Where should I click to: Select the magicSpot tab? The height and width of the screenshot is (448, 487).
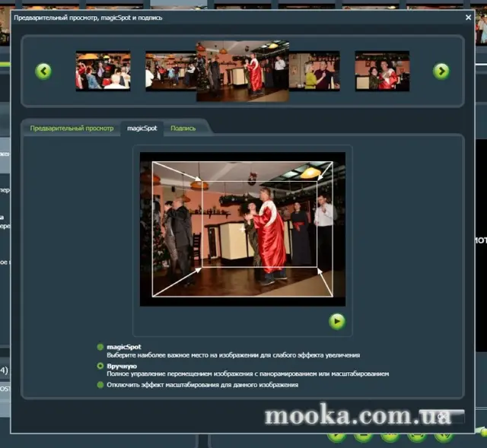(142, 129)
